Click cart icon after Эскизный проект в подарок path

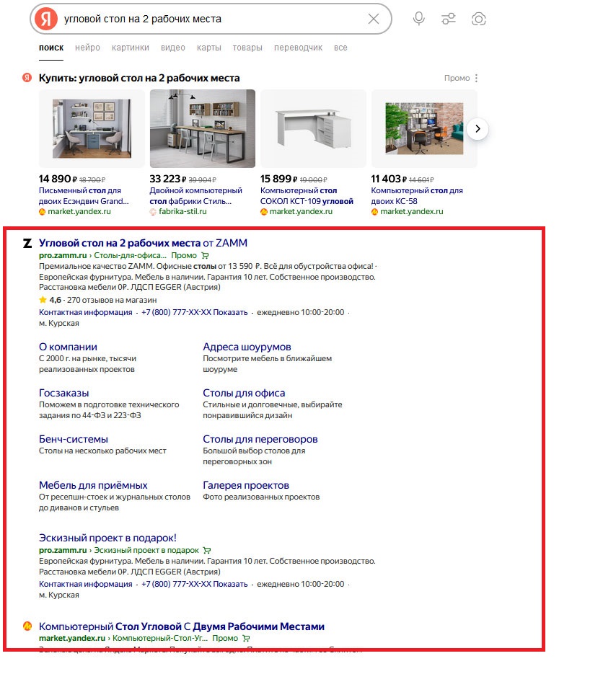pos(207,551)
